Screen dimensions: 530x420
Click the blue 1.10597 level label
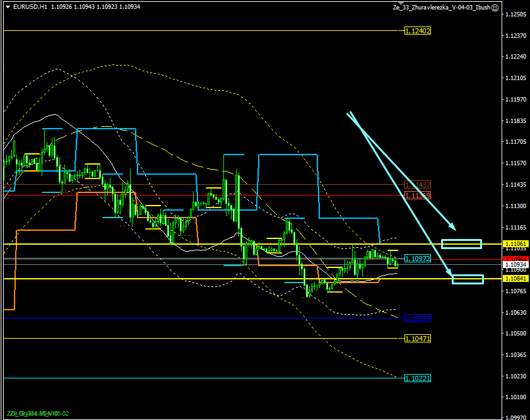click(x=418, y=318)
